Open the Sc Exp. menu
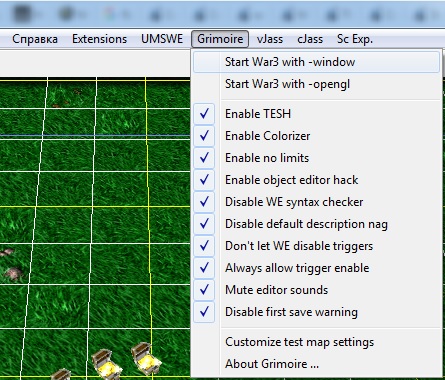The image size is (445, 380). click(x=355, y=39)
